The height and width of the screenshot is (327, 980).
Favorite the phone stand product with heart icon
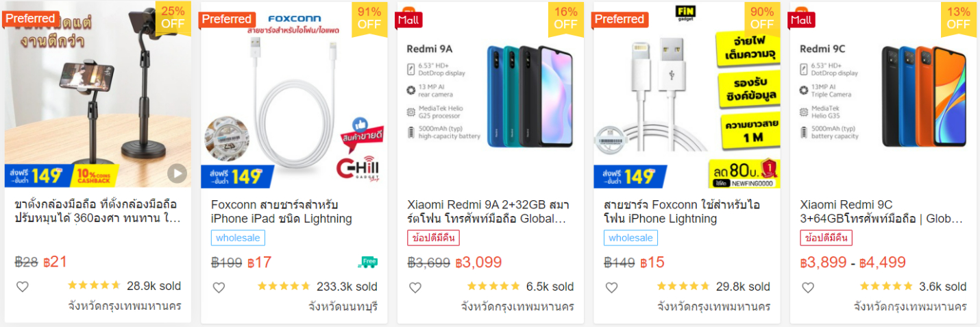point(23,287)
